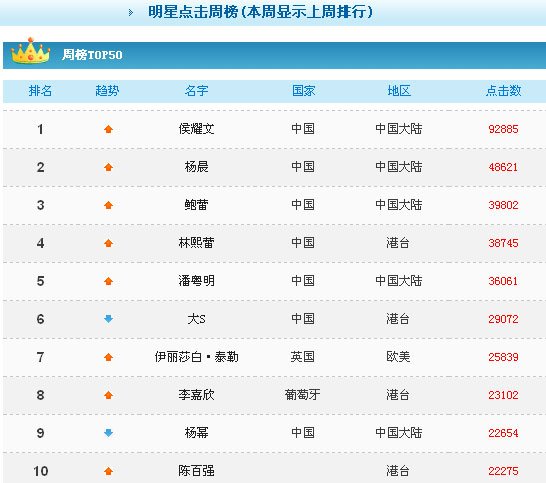The height and width of the screenshot is (483, 546).
Task: Click the country 英国 in row 7
Action: coord(303,357)
